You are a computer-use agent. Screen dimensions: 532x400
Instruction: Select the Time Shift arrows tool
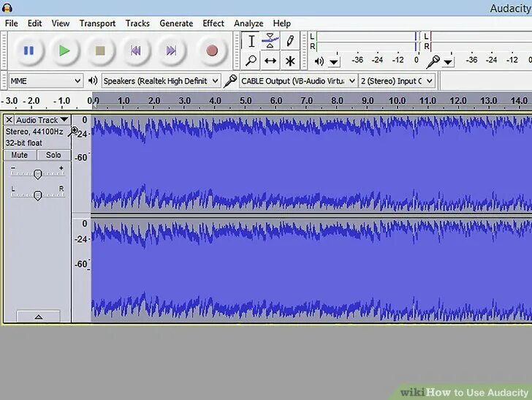pos(270,61)
